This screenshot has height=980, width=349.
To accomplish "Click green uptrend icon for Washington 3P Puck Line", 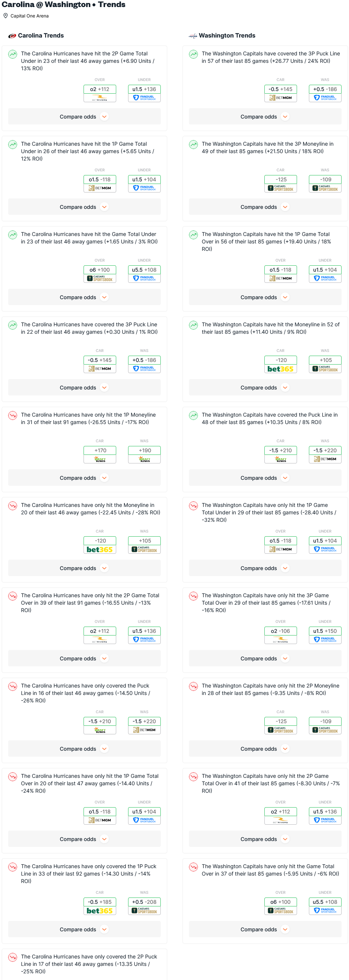I will coord(193,54).
